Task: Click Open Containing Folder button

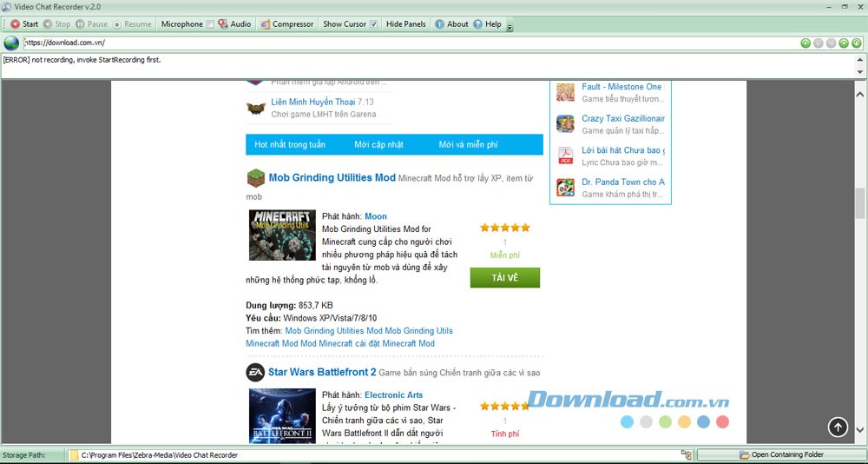Action: pyautogui.click(x=780, y=454)
